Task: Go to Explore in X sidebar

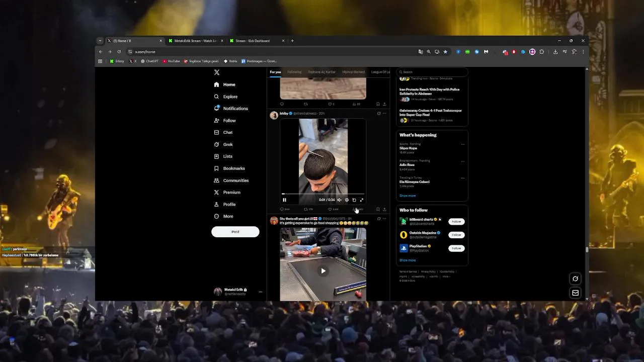Action: (225, 97)
